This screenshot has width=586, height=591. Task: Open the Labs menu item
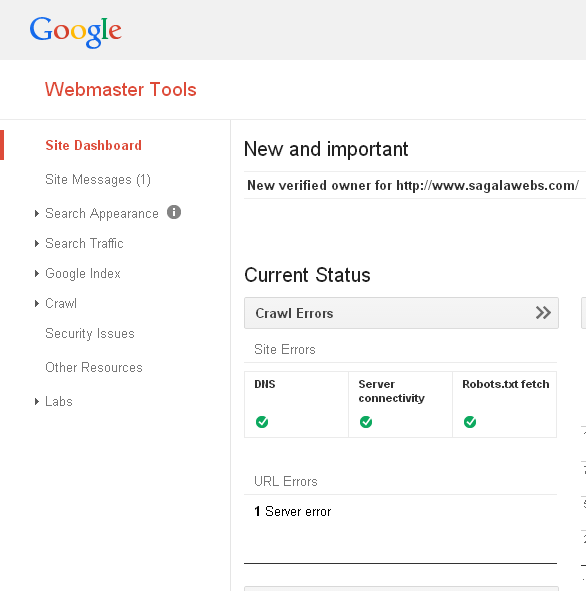59,401
